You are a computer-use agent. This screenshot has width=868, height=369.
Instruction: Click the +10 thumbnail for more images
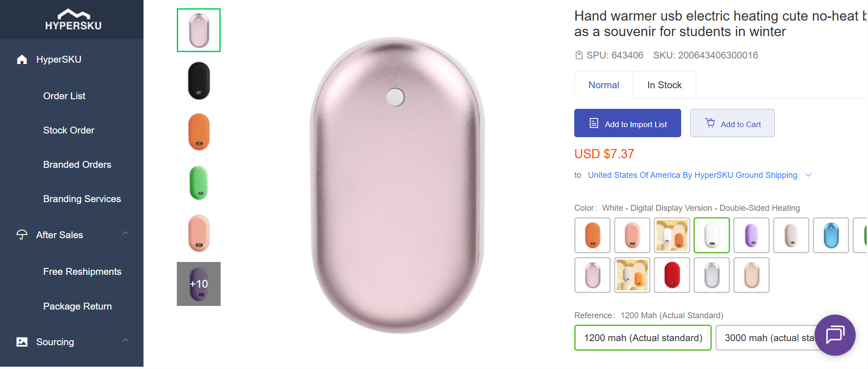(198, 283)
